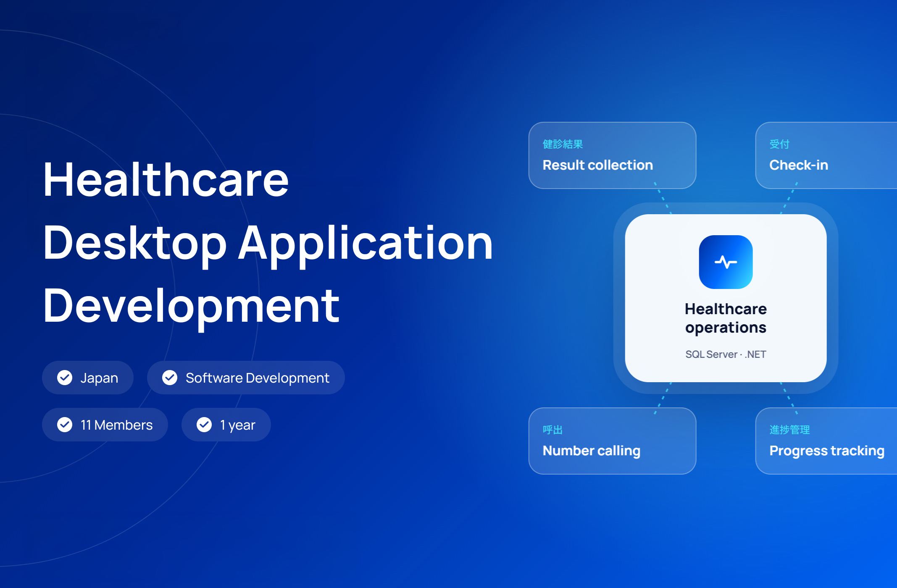
Task: Select the Japan tag pill
Action: [88, 378]
